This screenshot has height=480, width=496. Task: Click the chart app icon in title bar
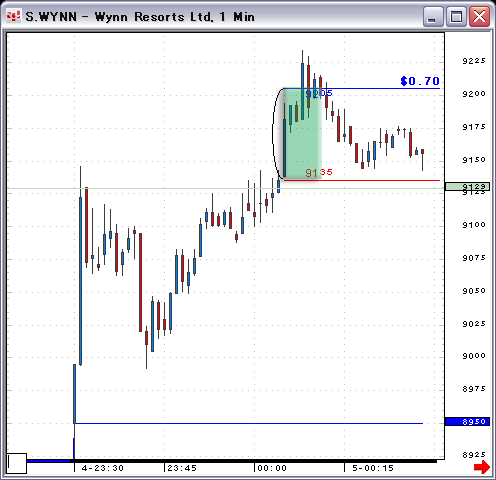pyautogui.click(x=14, y=16)
